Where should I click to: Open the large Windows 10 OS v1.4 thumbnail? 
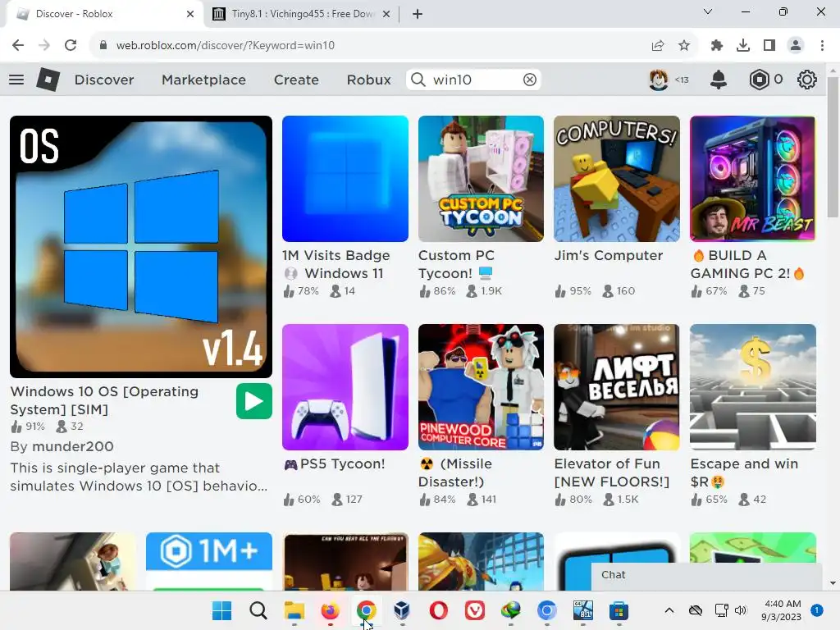(141, 246)
